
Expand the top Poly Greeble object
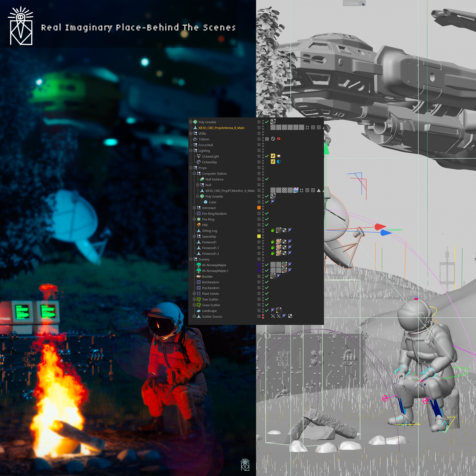pyautogui.click(x=191, y=122)
